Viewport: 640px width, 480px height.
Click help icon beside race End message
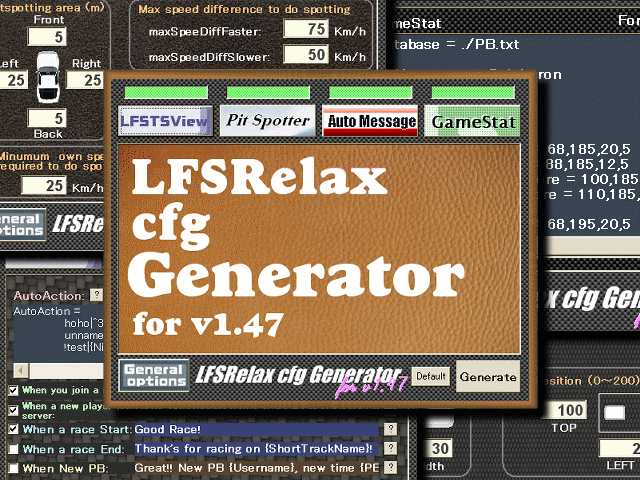pos(391,448)
